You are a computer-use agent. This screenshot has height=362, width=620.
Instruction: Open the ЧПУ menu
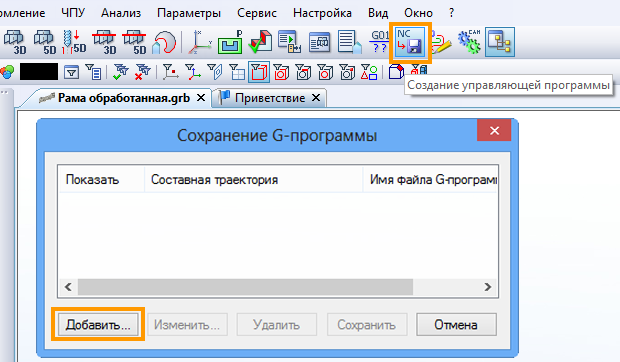tap(73, 13)
